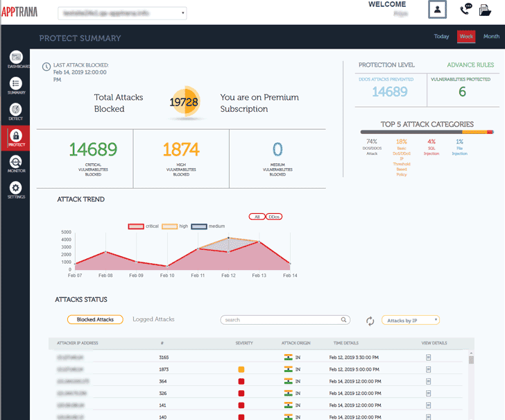Toggle the medium series in chart legend
Image resolution: width=505 pixels, height=420 pixels.
[207, 226]
